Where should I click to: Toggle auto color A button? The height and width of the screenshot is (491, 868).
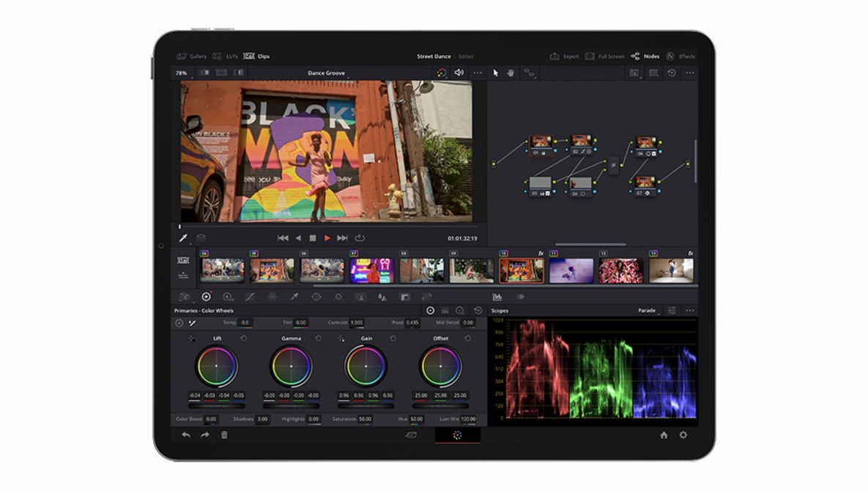point(179,322)
